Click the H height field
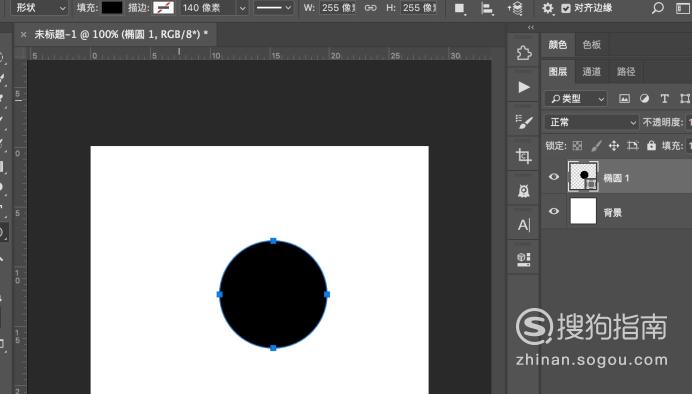 point(419,8)
